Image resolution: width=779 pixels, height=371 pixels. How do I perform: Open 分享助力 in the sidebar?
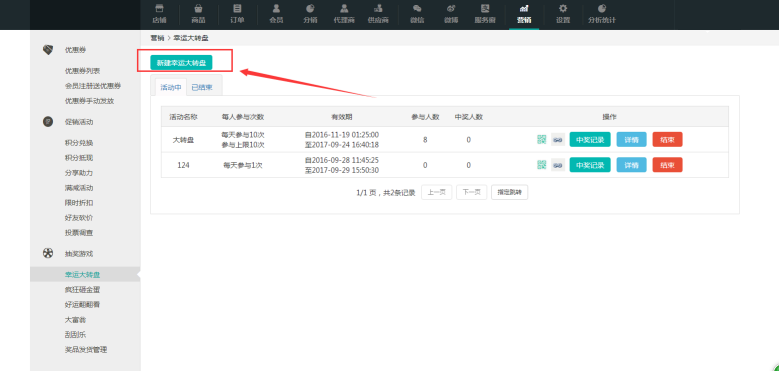pyautogui.click(x=79, y=173)
